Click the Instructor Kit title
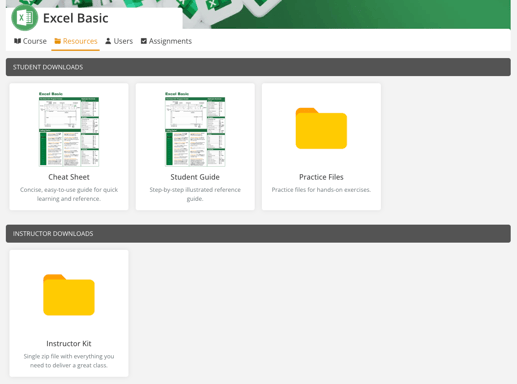517x384 pixels. click(69, 344)
